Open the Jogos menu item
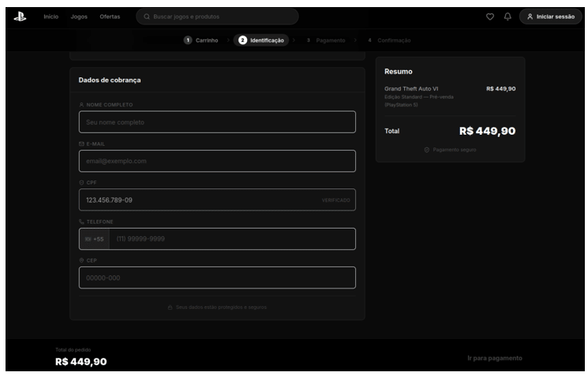The height and width of the screenshot is (376, 588). click(79, 17)
